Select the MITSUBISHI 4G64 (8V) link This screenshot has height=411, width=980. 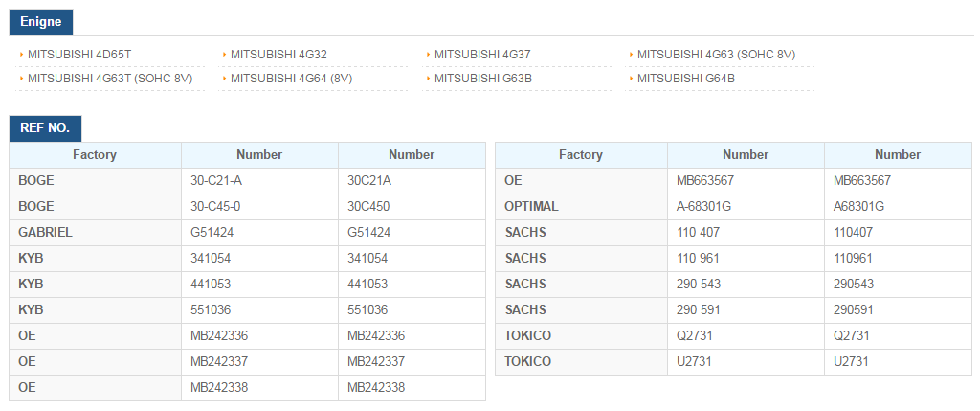[x=292, y=79]
